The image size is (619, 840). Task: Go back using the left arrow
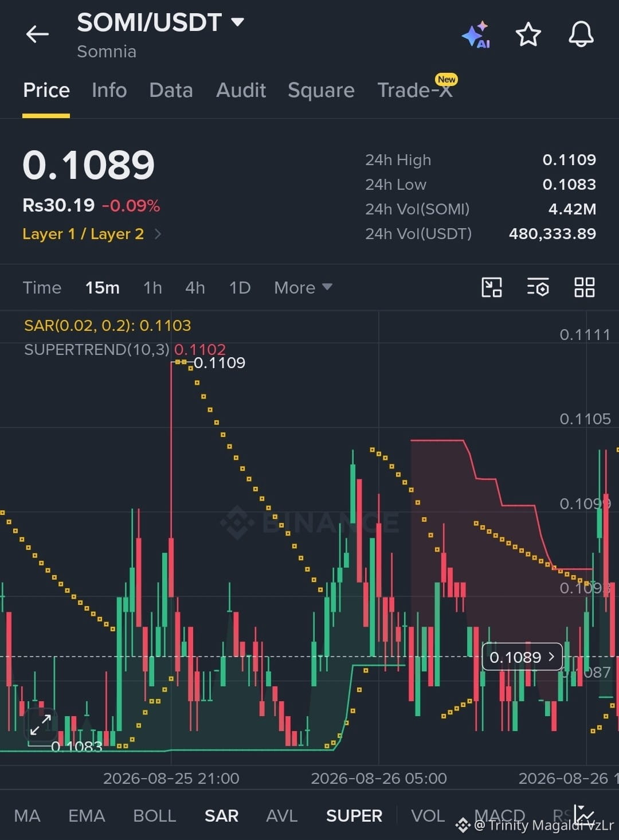37,34
